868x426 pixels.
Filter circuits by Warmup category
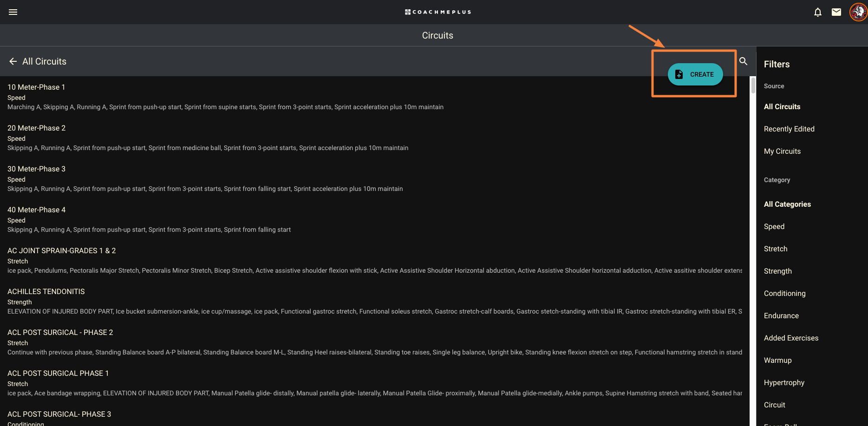coord(778,360)
